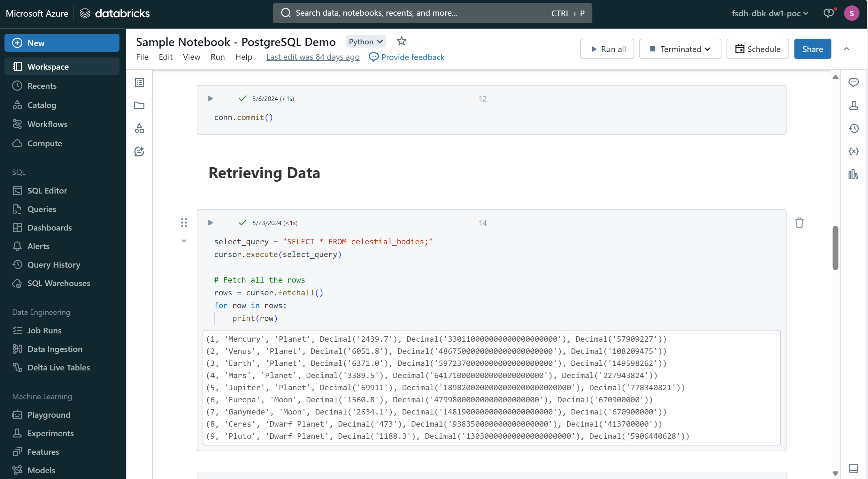
Task: Collapse the select_query cell using its chevron
Action: (x=184, y=240)
